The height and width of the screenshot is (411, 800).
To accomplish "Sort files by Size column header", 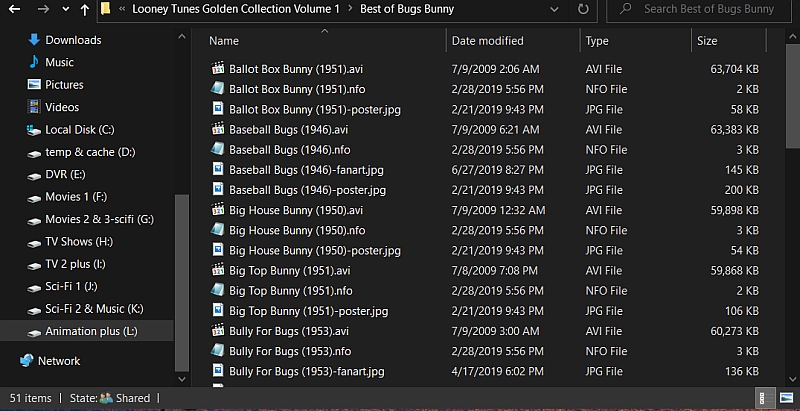I will point(707,41).
